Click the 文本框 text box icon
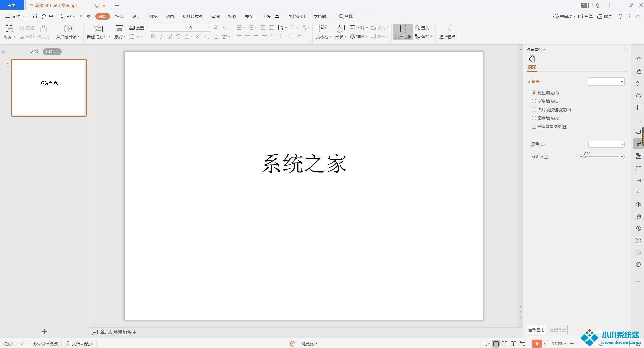This screenshot has height=348, width=644. [x=323, y=29]
